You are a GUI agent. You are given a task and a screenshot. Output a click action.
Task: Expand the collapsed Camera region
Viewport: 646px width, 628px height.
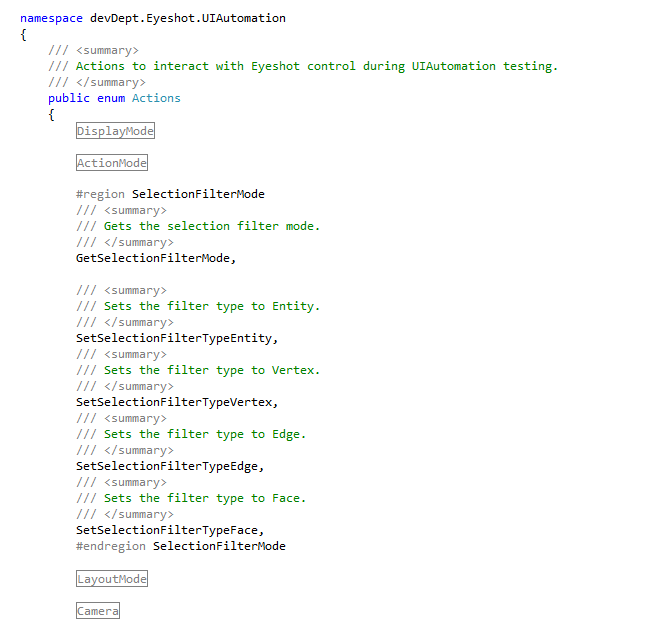(97, 611)
